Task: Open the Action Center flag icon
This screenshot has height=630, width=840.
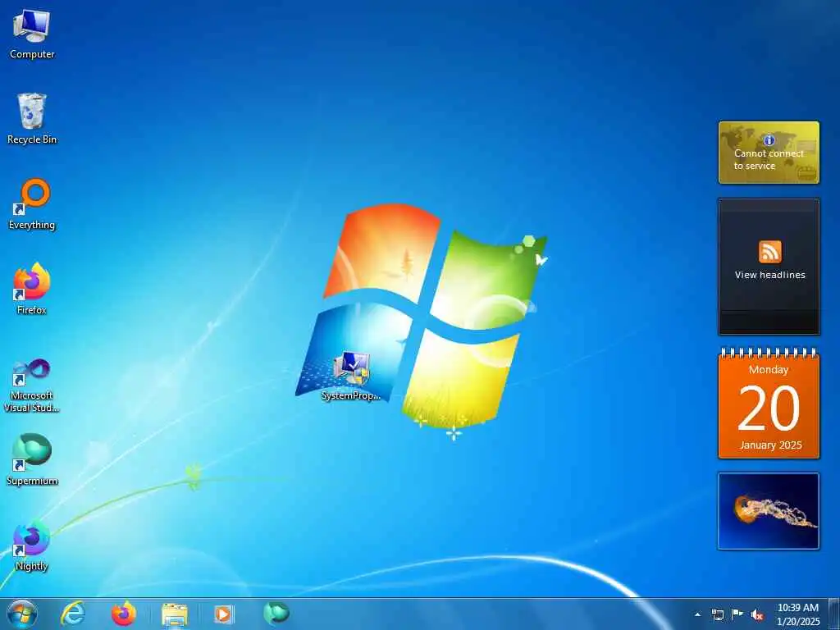Action: (x=737, y=614)
